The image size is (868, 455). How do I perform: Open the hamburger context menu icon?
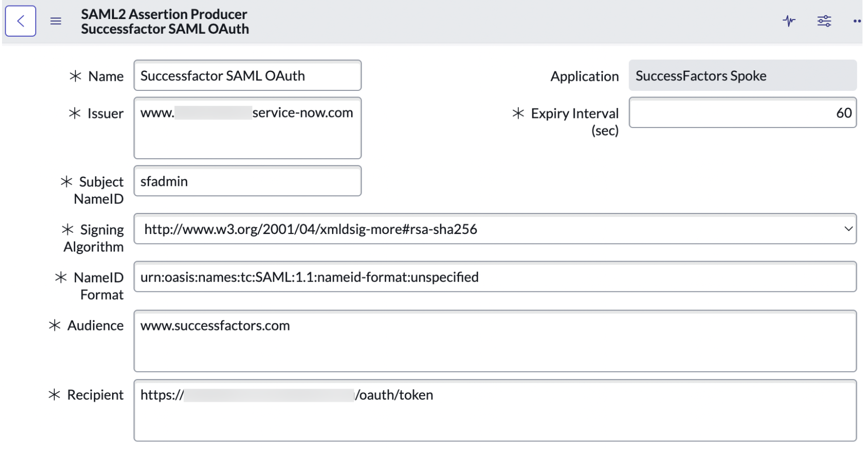click(x=56, y=21)
